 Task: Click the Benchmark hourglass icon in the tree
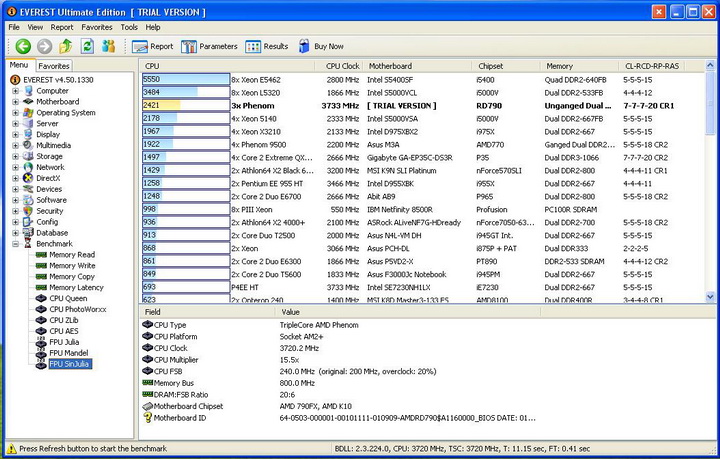coord(28,244)
